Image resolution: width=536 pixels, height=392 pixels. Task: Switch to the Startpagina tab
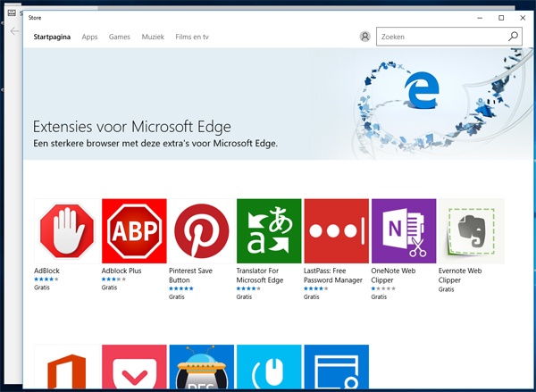click(x=52, y=37)
